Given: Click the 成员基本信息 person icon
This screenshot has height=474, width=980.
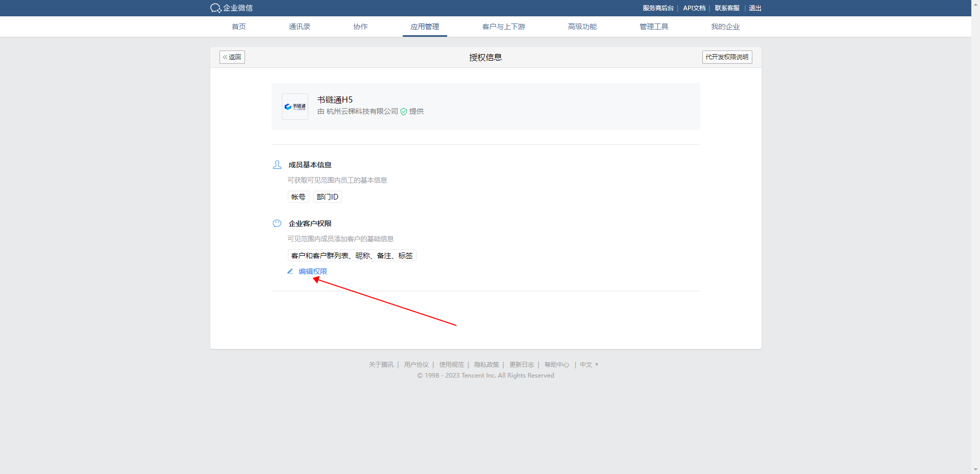Looking at the screenshot, I should pos(277,165).
